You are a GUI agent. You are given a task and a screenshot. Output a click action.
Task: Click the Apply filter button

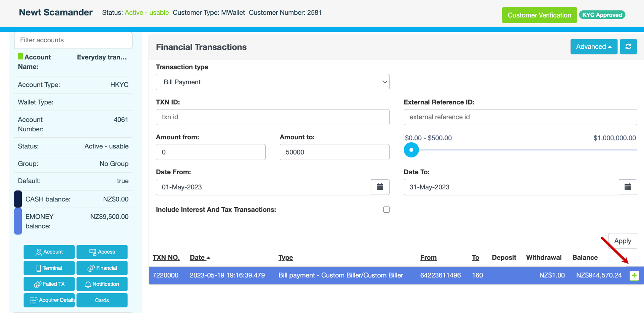(622, 241)
